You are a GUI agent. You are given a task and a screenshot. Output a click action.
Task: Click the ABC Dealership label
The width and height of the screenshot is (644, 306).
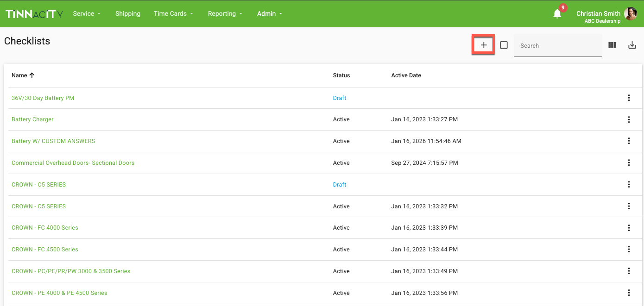click(x=602, y=21)
